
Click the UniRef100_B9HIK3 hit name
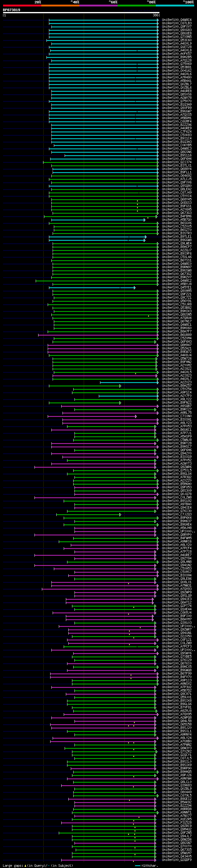(176, 311)
